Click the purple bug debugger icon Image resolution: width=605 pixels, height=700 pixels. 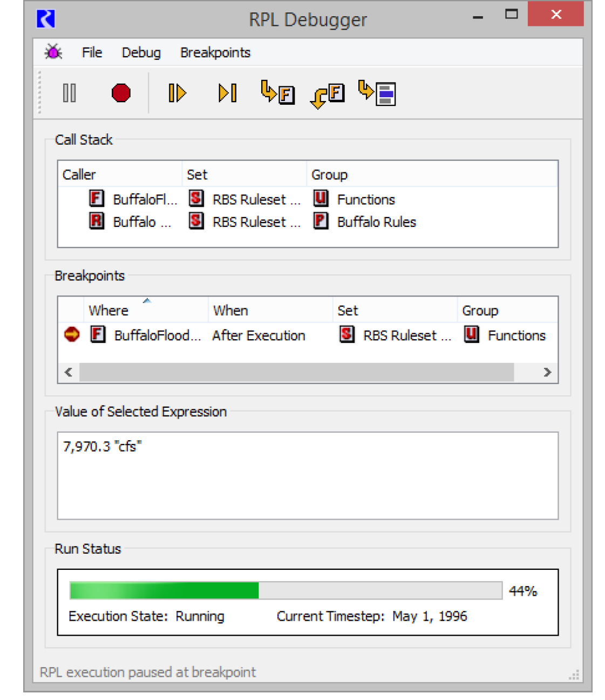[x=53, y=52]
